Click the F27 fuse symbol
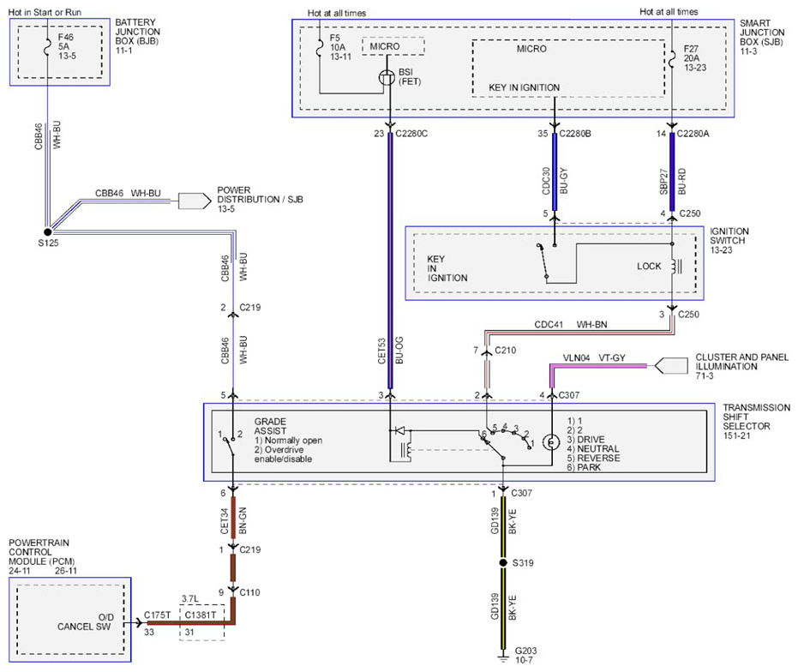Viewport: 798px width, 672px height. [x=672, y=58]
